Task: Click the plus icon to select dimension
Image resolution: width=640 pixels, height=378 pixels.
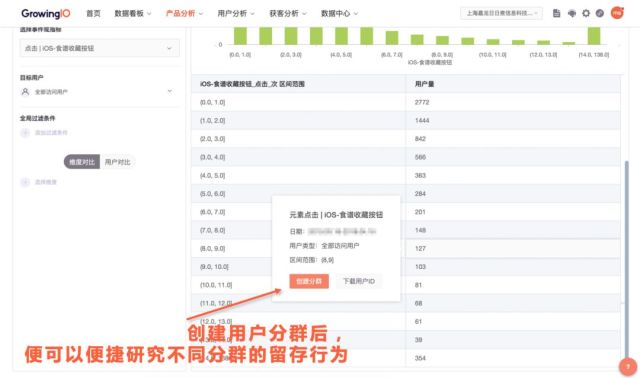Action: pyautogui.click(x=25, y=182)
